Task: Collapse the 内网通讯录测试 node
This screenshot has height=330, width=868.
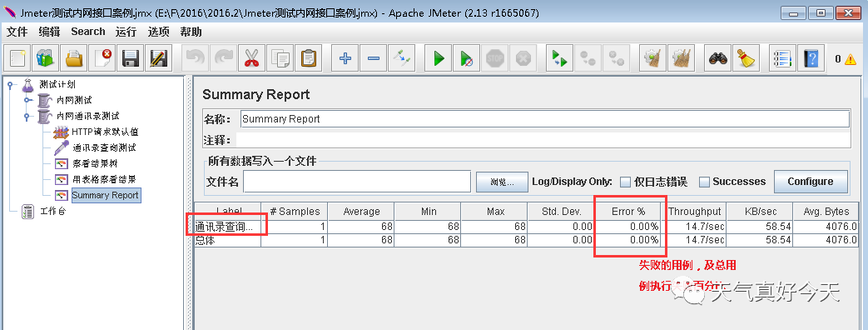Action: pos(26,117)
